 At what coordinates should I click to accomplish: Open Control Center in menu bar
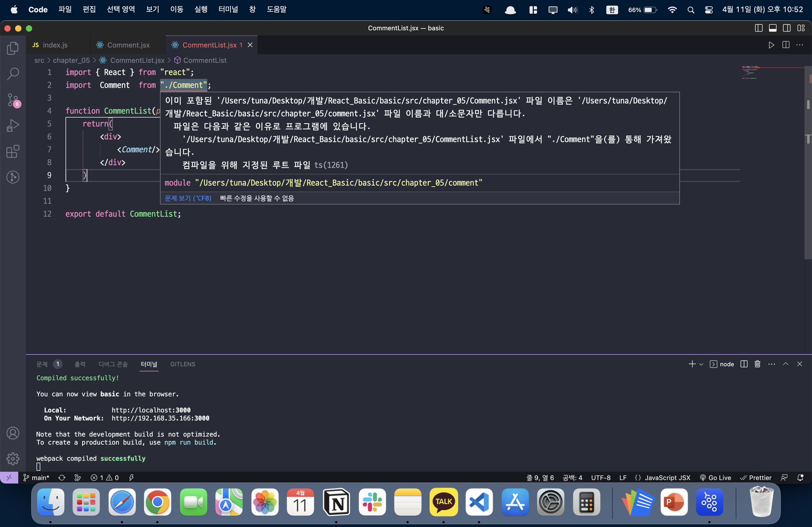[x=709, y=10]
